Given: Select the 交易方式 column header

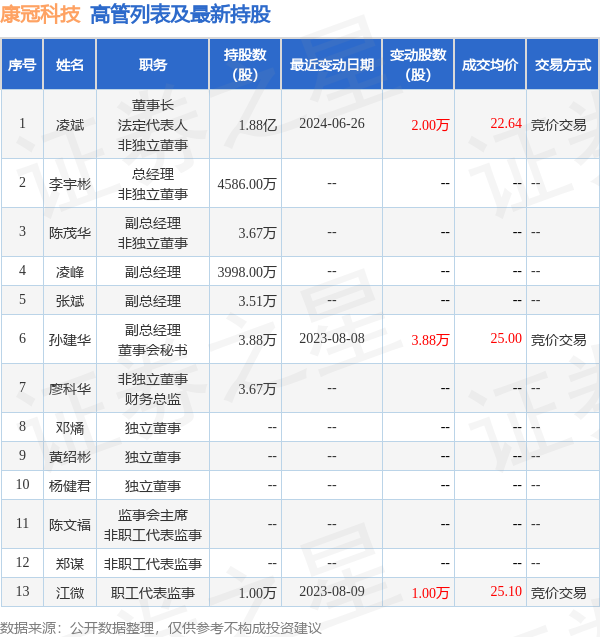Looking at the screenshot, I should click(563, 65).
